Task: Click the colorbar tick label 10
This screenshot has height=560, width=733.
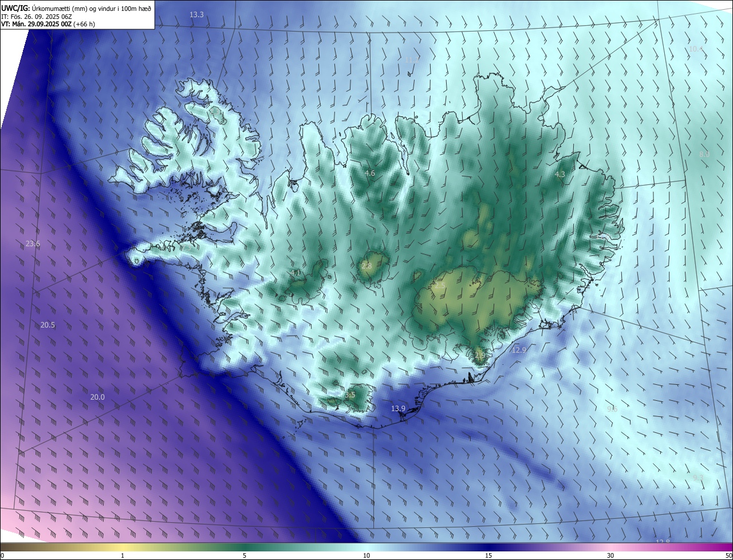Action: (x=366, y=555)
